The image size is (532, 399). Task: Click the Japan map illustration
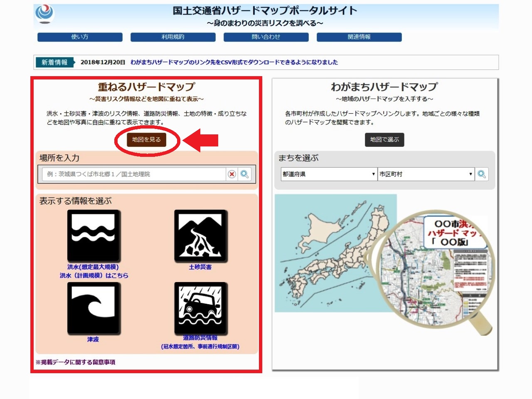point(336,253)
